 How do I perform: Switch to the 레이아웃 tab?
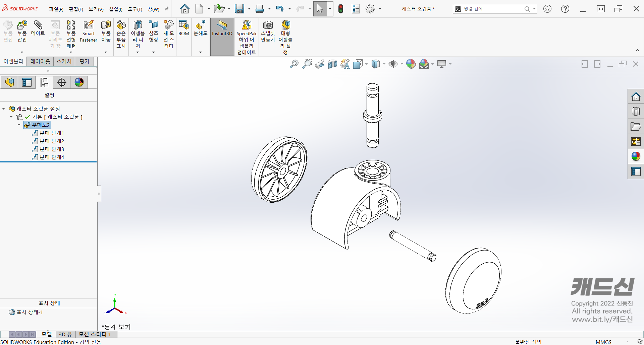point(40,61)
